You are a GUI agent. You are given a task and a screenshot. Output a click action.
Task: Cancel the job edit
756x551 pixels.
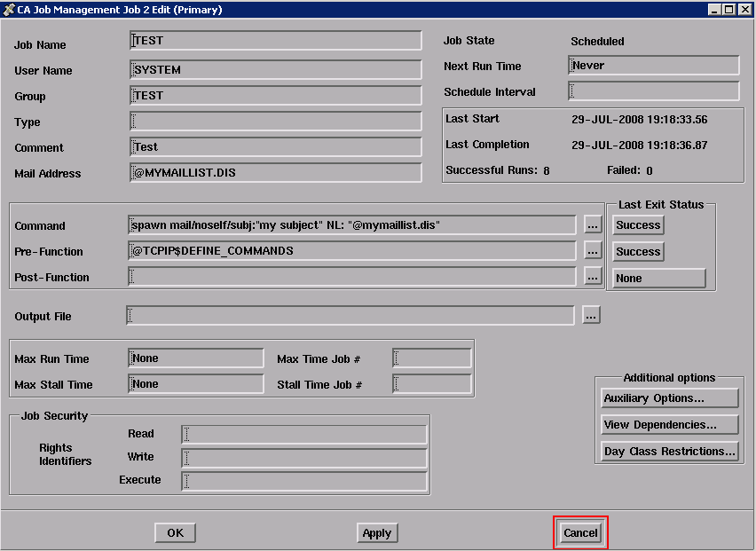(580, 532)
